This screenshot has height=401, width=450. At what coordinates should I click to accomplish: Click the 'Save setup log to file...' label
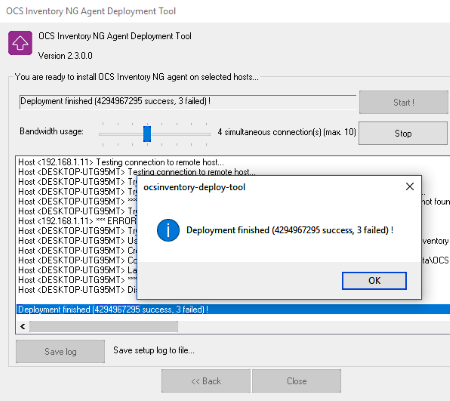154,350
